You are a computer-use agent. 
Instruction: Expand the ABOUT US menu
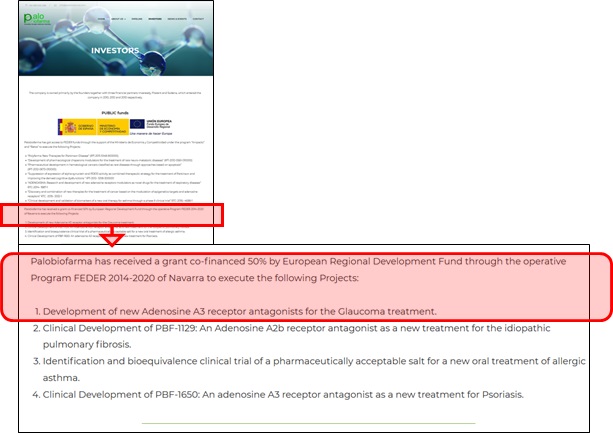point(118,19)
